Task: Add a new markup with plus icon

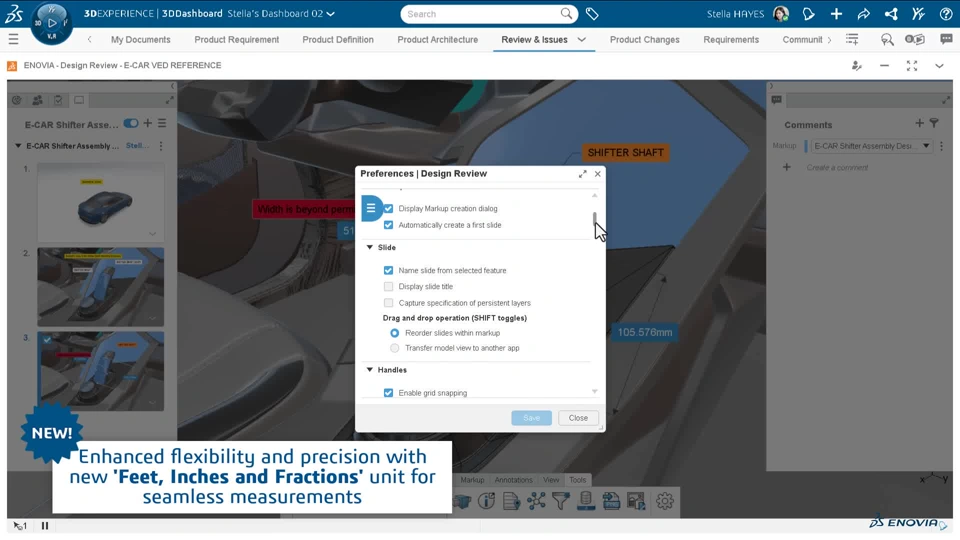Action: pos(148,123)
